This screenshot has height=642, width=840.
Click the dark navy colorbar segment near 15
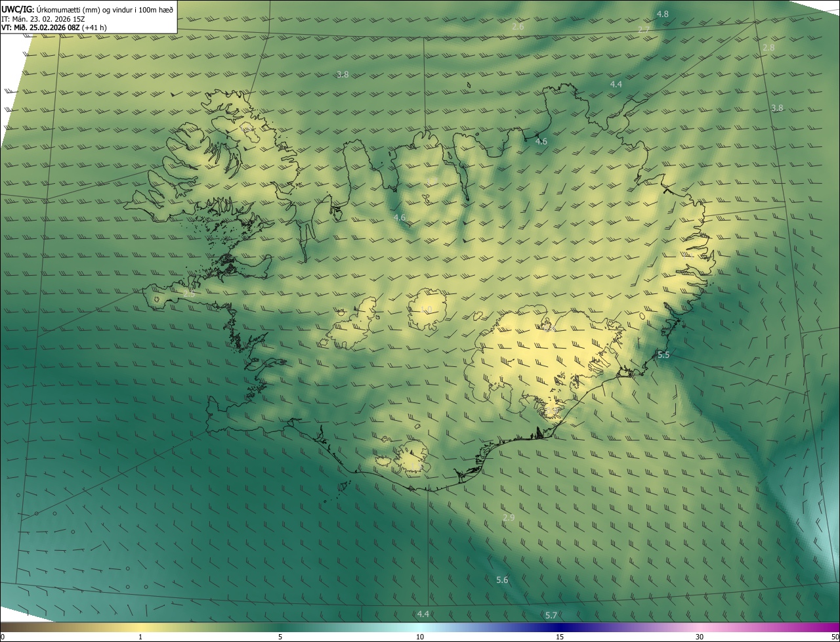[560, 627]
